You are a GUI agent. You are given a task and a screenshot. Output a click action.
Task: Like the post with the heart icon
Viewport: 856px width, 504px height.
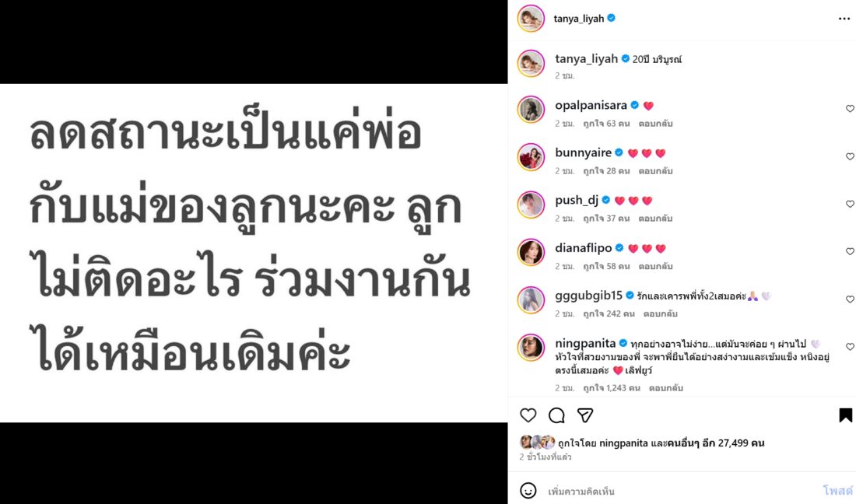[528, 415]
